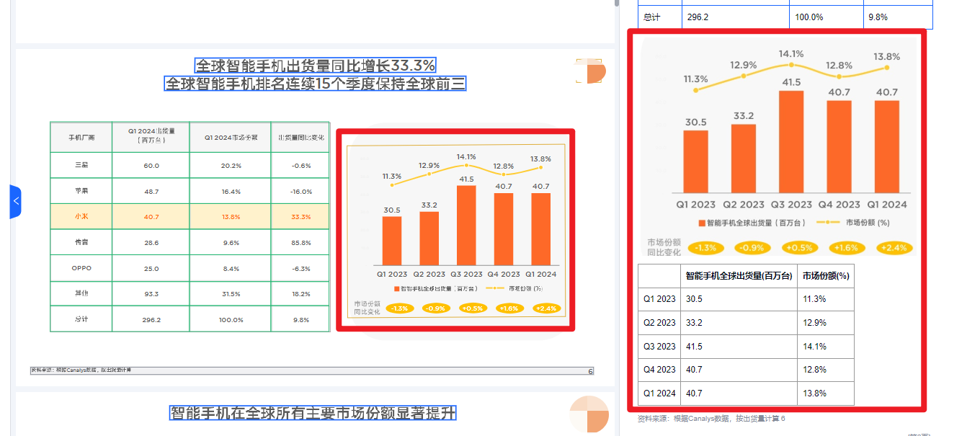Select heading 智能手机在全球所有主要市场份额显著提升
Viewport: 980px width, 436px height.
[x=313, y=413]
